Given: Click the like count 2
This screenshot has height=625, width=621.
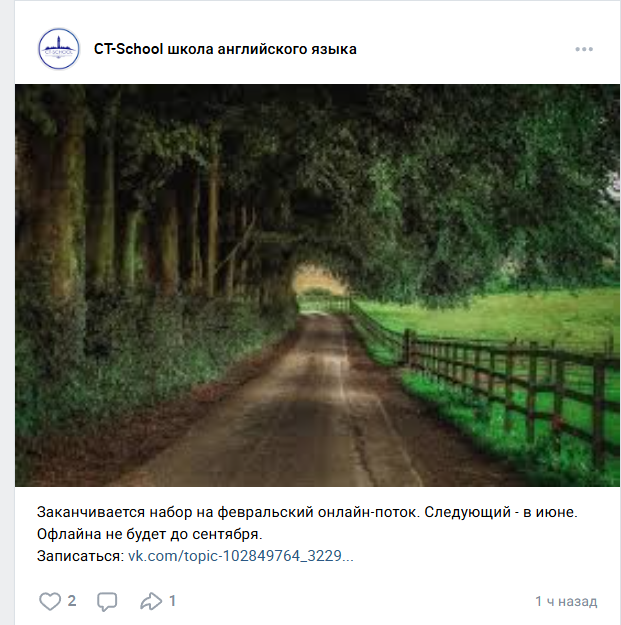Looking at the screenshot, I should pos(72,601).
